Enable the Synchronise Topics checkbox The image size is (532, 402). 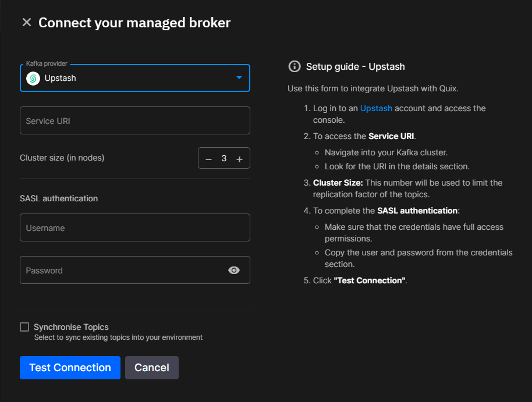(x=24, y=327)
